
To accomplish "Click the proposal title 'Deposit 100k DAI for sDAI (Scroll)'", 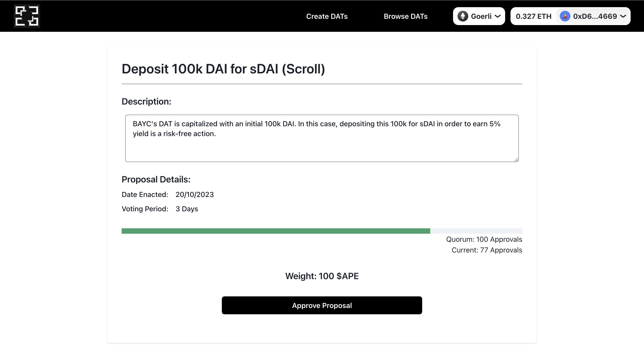I will click(x=223, y=69).
